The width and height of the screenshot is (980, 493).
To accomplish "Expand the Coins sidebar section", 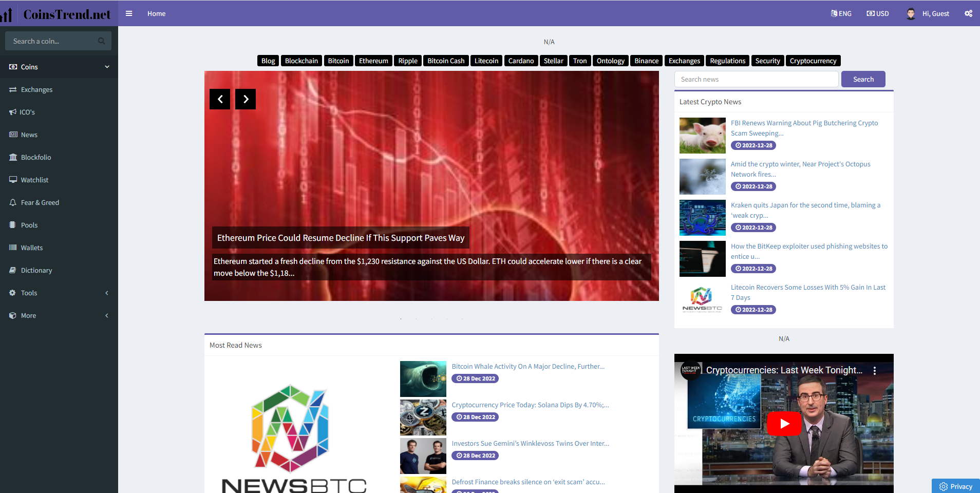I will (59, 67).
